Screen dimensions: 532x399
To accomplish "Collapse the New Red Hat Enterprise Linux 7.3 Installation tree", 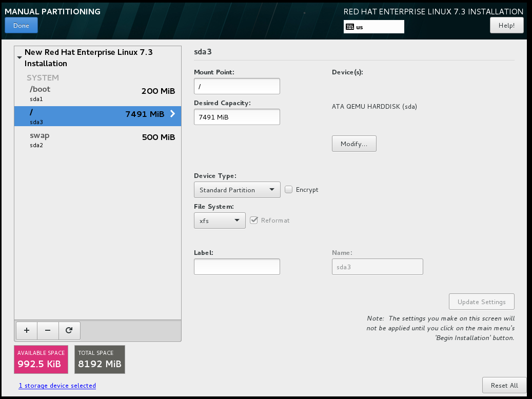I will point(19,57).
